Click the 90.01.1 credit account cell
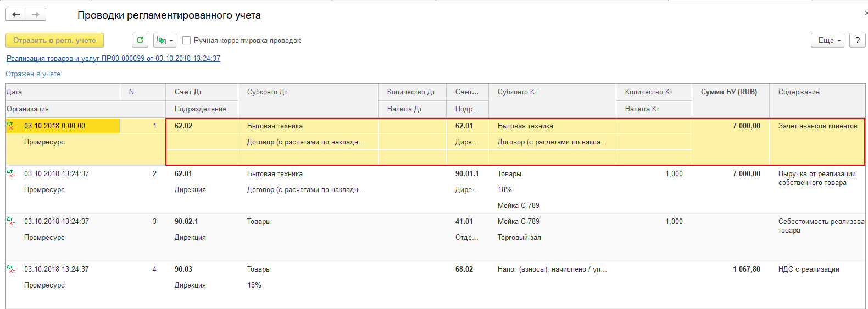Viewport: 868px width, 309px height. click(x=466, y=174)
